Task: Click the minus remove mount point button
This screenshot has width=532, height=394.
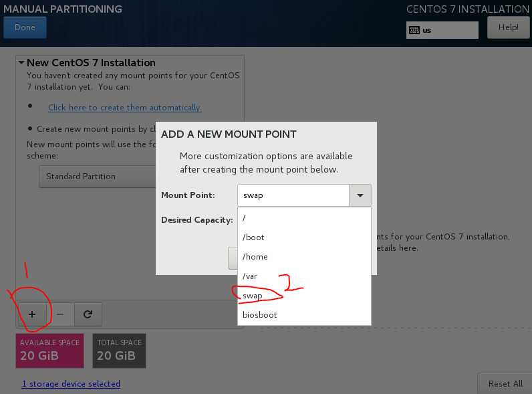Action: (x=60, y=314)
